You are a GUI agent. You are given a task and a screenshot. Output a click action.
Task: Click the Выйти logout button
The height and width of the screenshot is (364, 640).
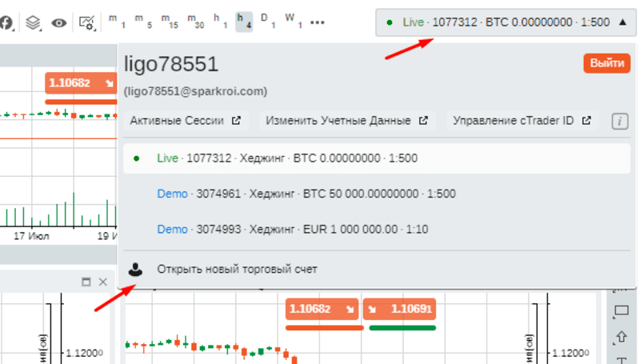tap(606, 63)
